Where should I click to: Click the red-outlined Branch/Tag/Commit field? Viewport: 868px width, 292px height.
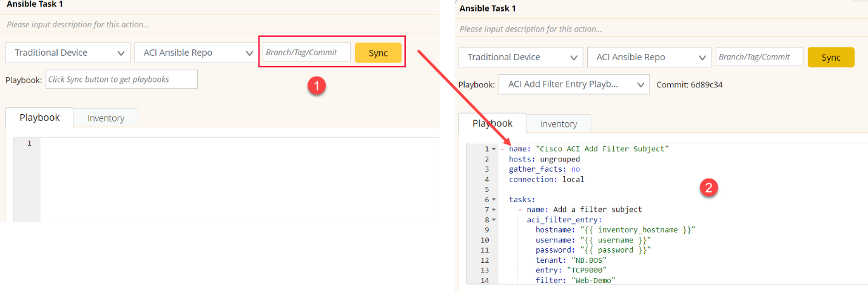pyautogui.click(x=306, y=52)
